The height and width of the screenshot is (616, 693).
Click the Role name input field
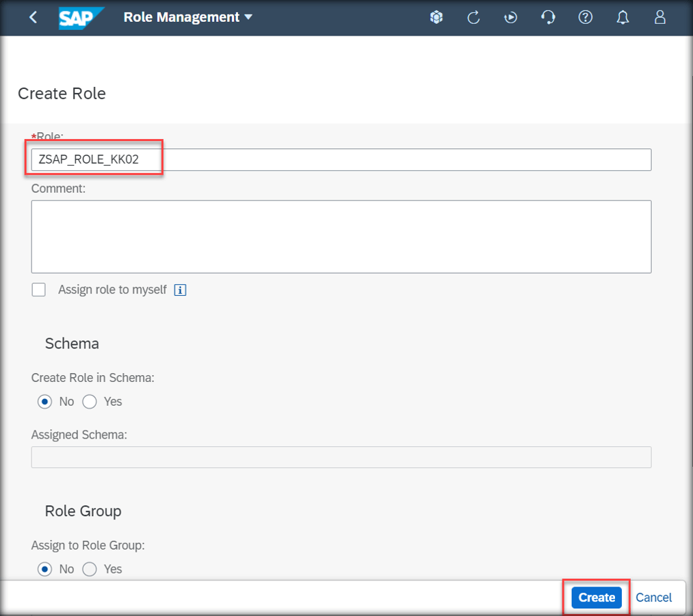point(341,159)
